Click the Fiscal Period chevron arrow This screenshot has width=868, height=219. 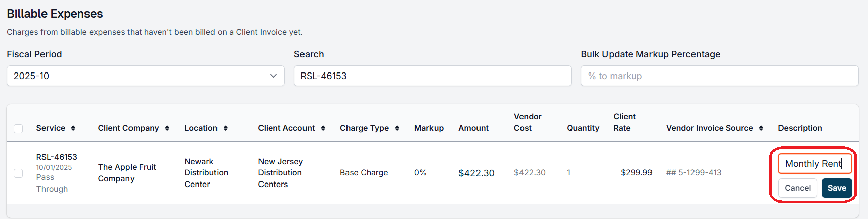point(273,76)
